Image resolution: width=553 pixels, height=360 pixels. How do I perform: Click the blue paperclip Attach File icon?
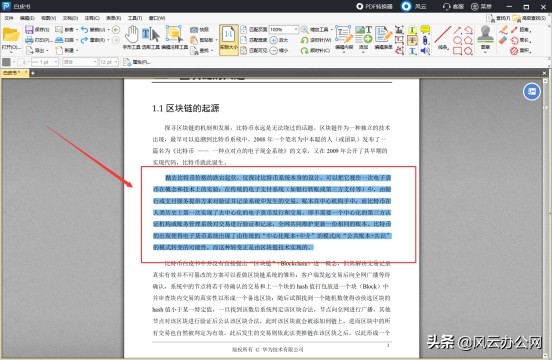pyautogui.click(x=425, y=40)
